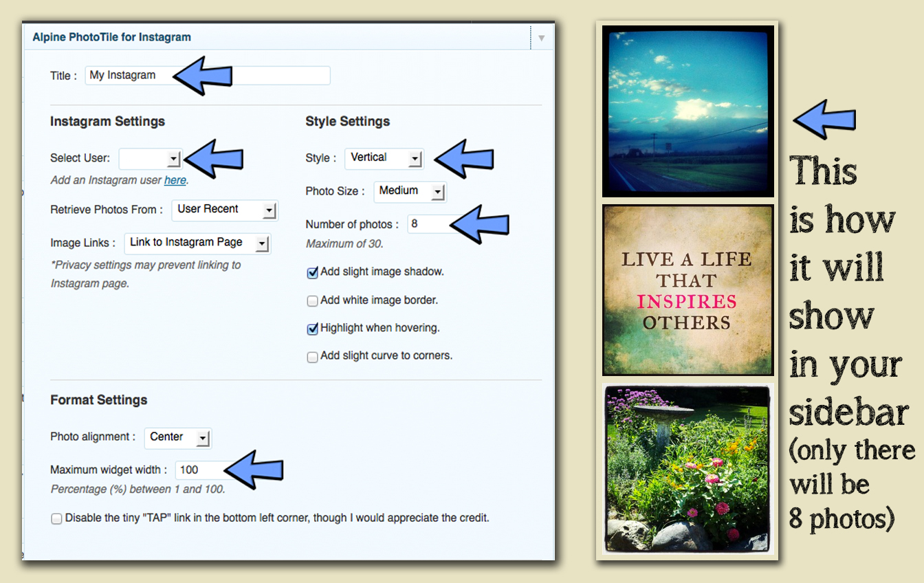The image size is (924, 583).
Task: Uncheck Add slight image shadow
Action: pos(312,273)
